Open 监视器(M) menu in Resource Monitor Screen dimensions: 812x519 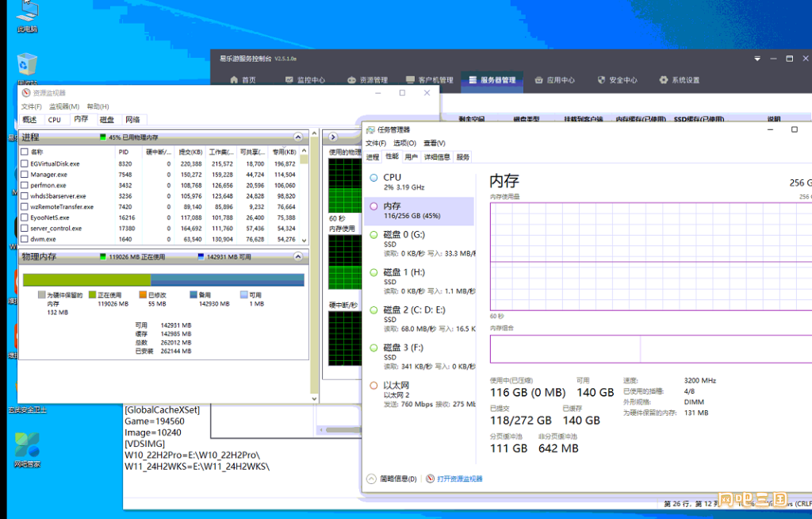(x=64, y=106)
